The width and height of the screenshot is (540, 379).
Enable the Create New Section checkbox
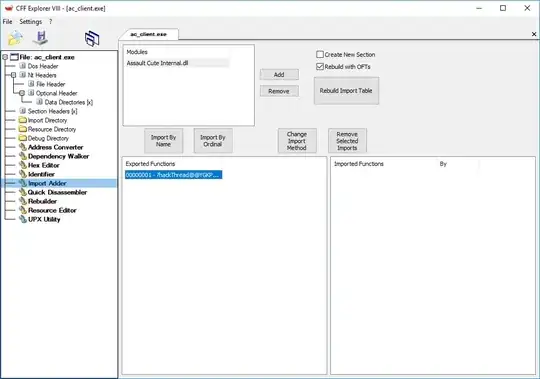(x=320, y=54)
